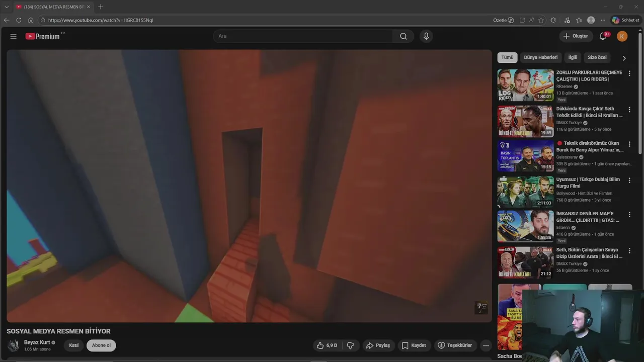Click Elraenn channel name
The height and width of the screenshot is (362, 644).
click(x=562, y=227)
